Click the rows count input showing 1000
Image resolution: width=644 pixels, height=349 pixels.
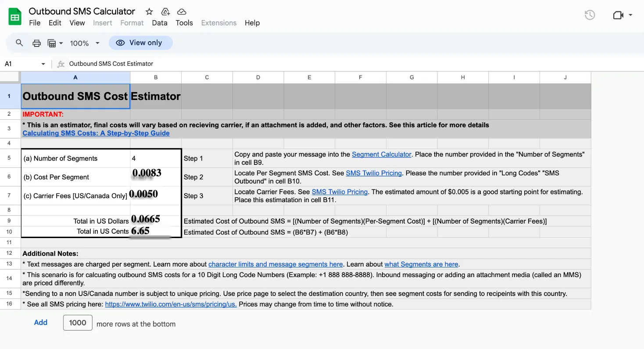point(78,323)
